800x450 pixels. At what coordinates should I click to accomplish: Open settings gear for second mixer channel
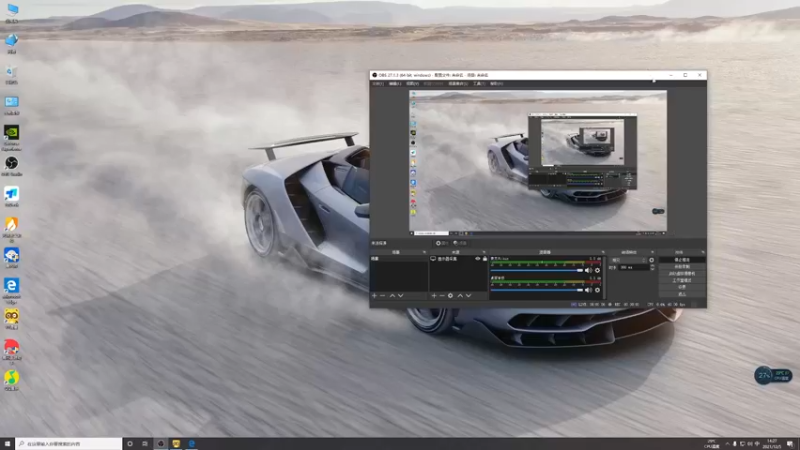click(x=597, y=290)
